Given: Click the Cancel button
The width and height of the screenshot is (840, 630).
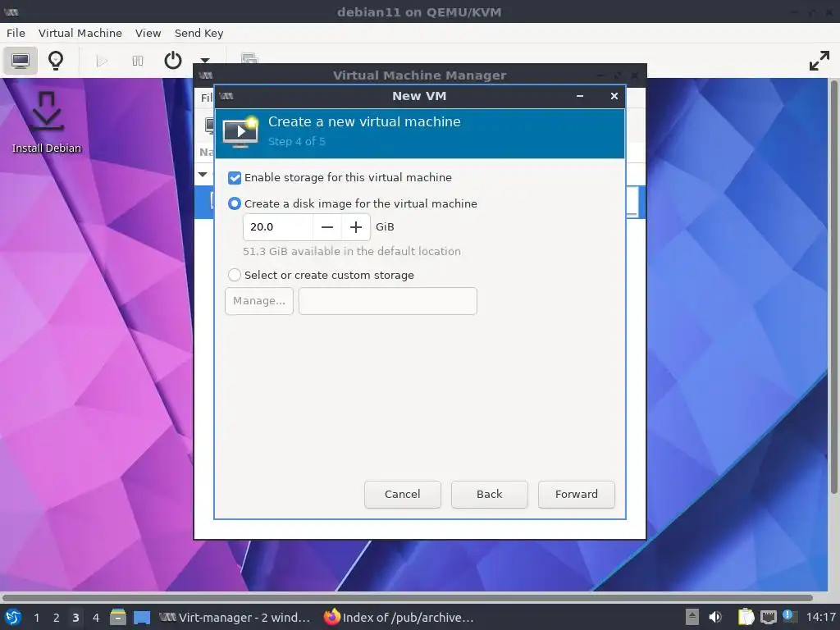Looking at the screenshot, I should [x=402, y=495].
